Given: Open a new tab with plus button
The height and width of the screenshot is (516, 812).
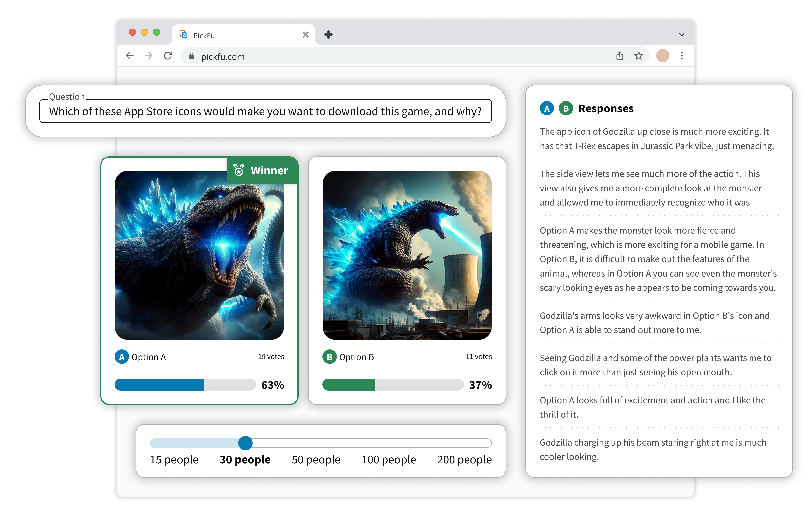Looking at the screenshot, I should 328,35.
